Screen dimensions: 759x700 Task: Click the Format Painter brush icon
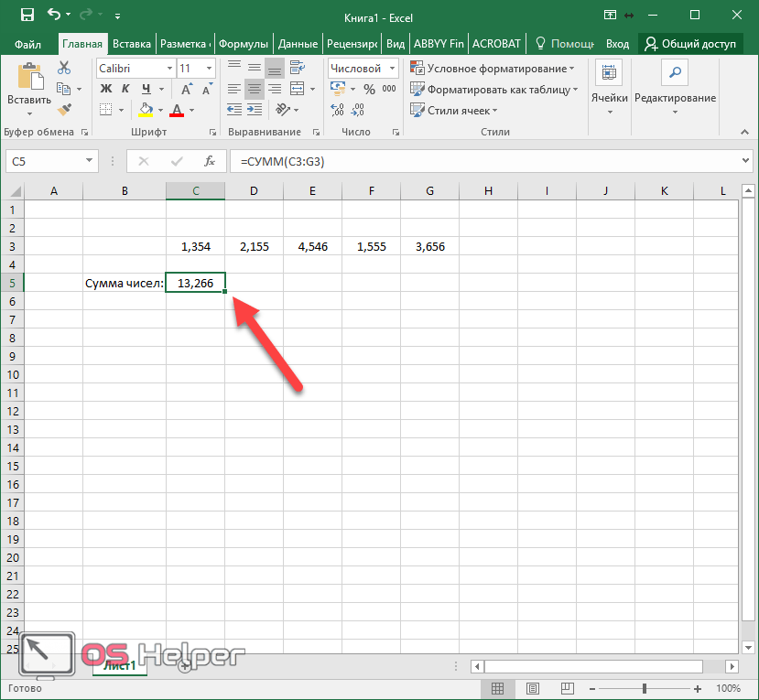[64, 109]
